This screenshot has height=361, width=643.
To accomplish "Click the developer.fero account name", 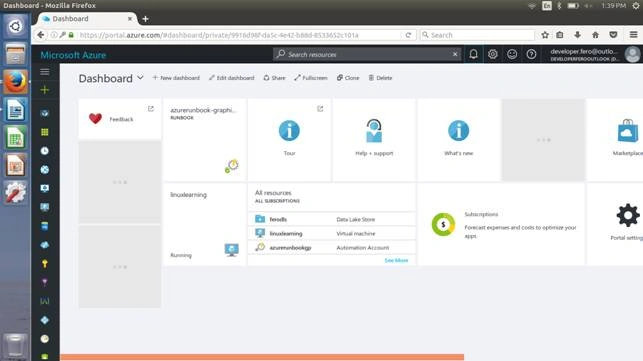I will tap(584, 51).
